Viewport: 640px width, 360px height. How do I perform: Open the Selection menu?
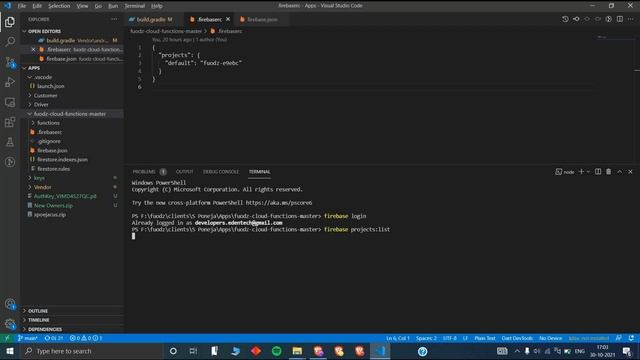(59, 6)
